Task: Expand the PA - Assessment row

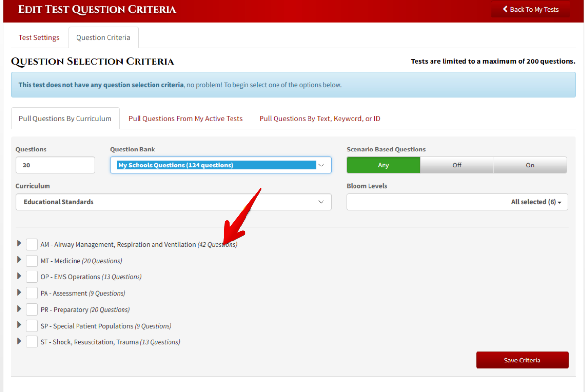Action: (x=19, y=292)
